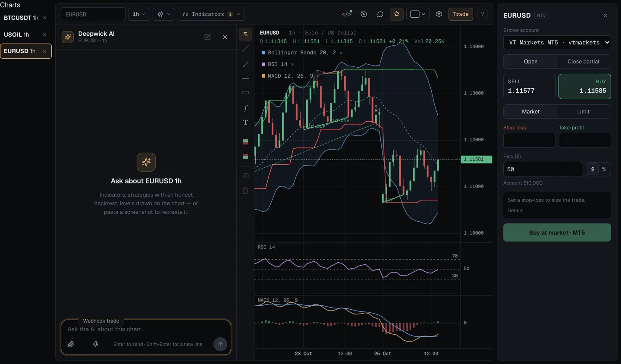The height and width of the screenshot is (364, 621).
Task: Click the help question mark button
Action: tap(483, 14)
